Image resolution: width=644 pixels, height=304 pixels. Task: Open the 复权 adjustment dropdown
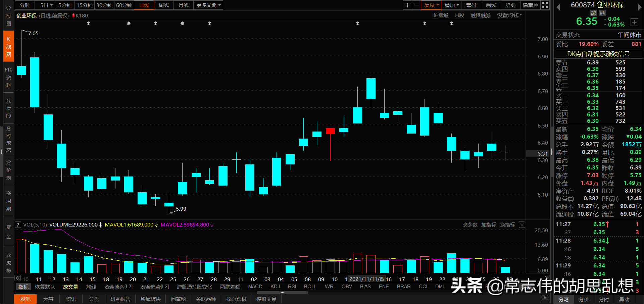[x=431, y=5]
